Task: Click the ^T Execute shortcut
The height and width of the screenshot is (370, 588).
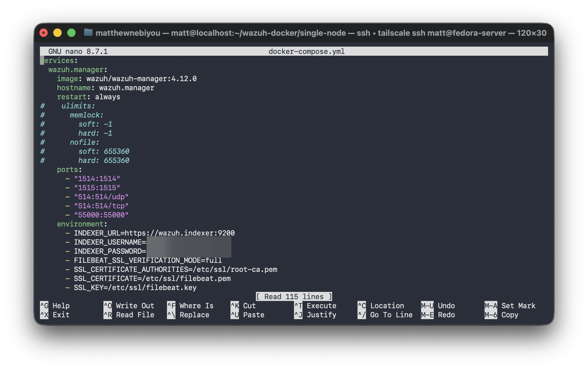Action: pyautogui.click(x=315, y=306)
